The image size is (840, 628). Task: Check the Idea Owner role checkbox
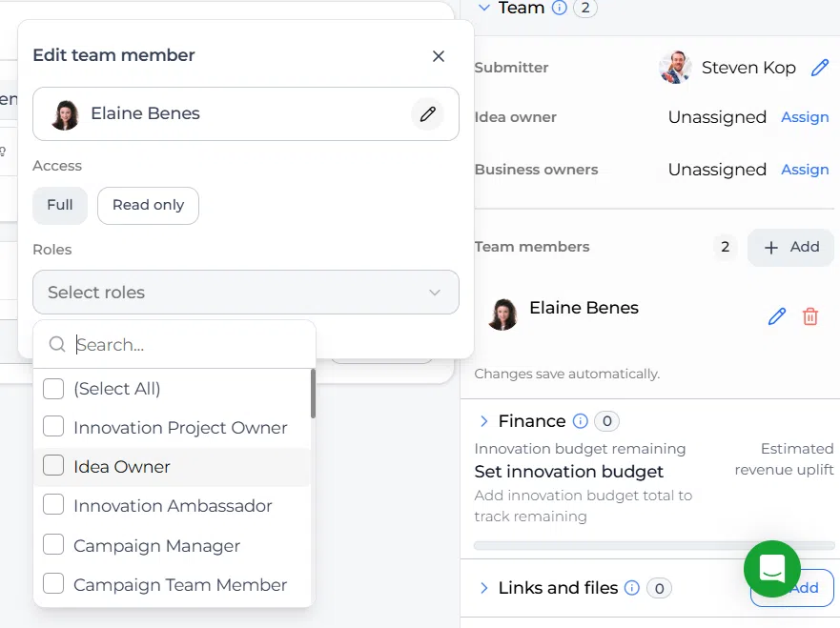53,466
